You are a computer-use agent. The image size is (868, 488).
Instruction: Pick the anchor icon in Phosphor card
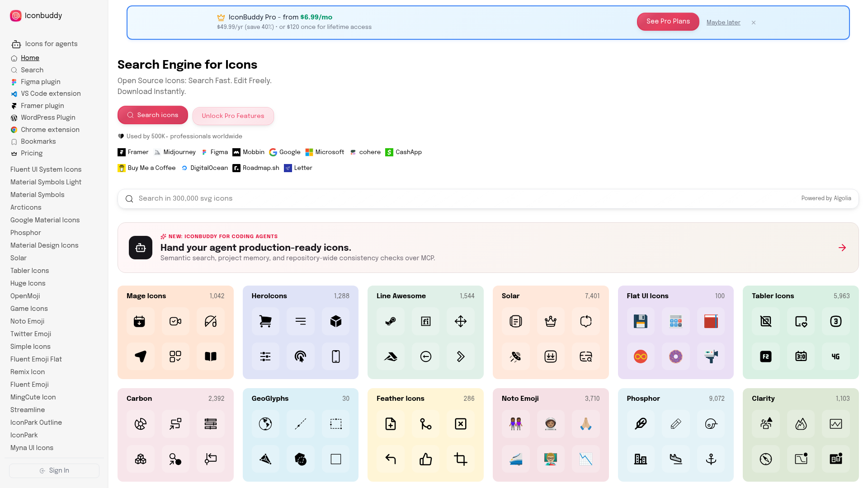coord(711,459)
